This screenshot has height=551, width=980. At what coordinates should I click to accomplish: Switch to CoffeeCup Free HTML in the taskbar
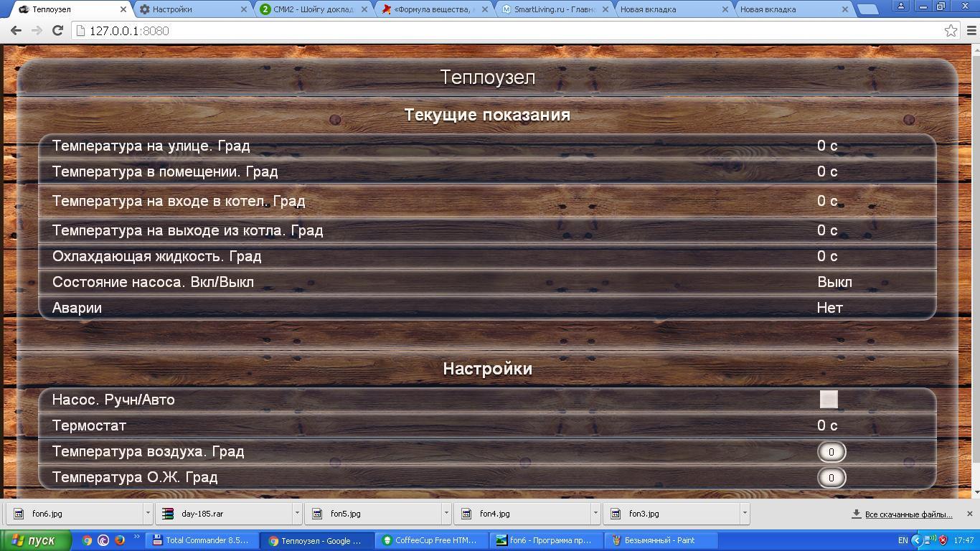point(432,540)
